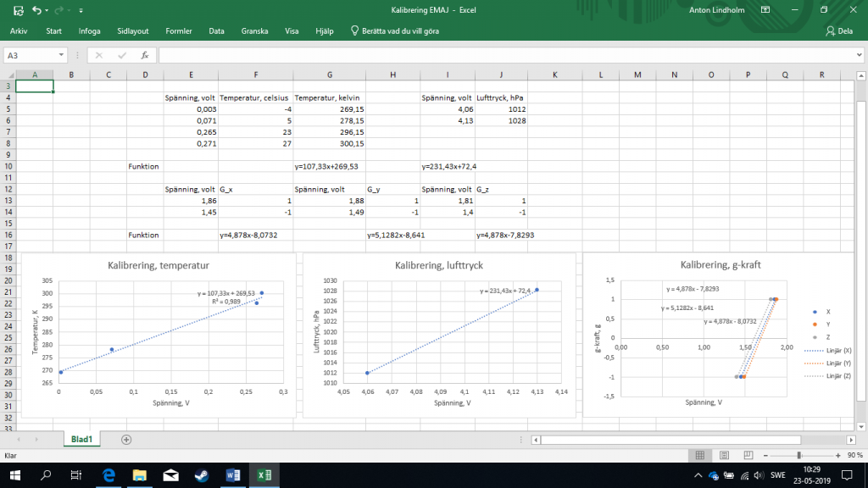Viewport: 868px width, 488px height.
Task: Click inside the formula bar
Action: pyautogui.click(x=507, y=55)
